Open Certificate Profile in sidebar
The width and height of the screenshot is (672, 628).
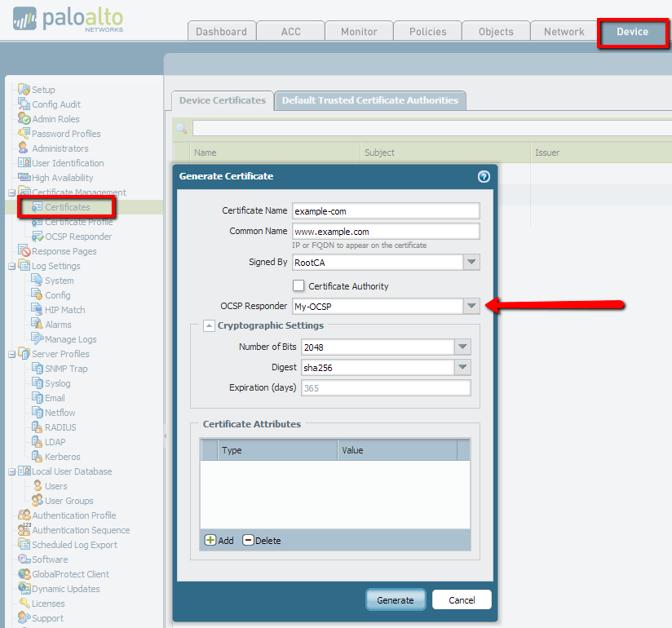click(79, 222)
